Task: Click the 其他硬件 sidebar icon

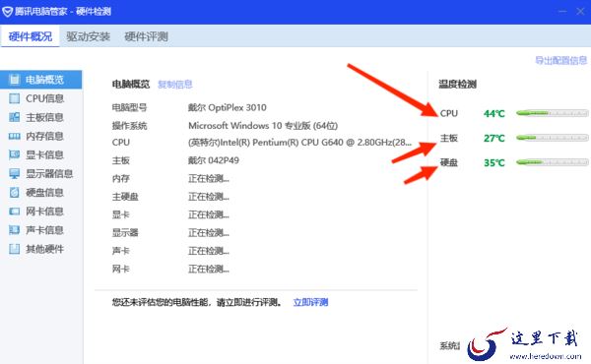Action: pyautogui.click(x=15, y=249)
